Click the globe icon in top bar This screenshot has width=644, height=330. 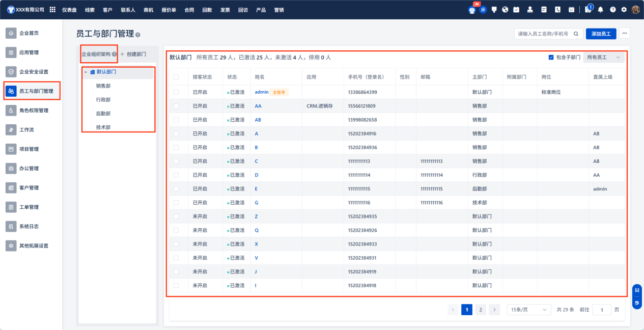pos(505,10)
